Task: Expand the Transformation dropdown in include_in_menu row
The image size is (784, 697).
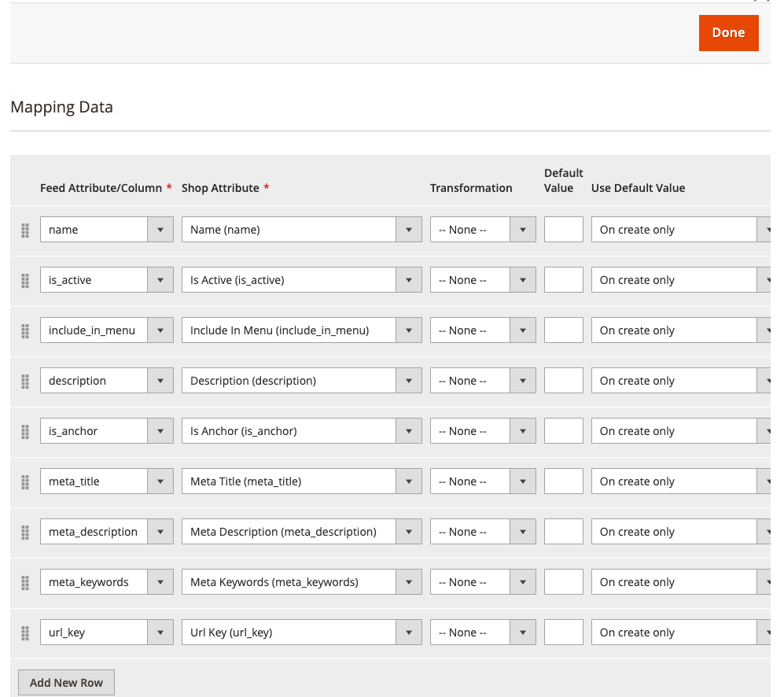Action: (x=483, y=330)
